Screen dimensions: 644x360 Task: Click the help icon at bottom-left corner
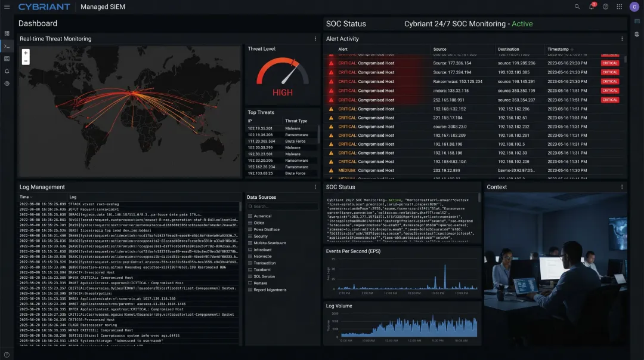tap(7, 355)
